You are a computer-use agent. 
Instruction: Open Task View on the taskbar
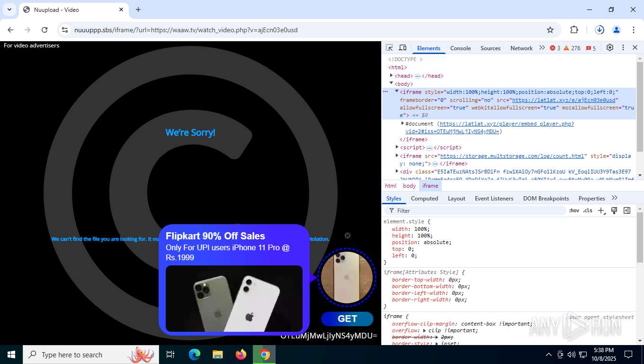170,355
